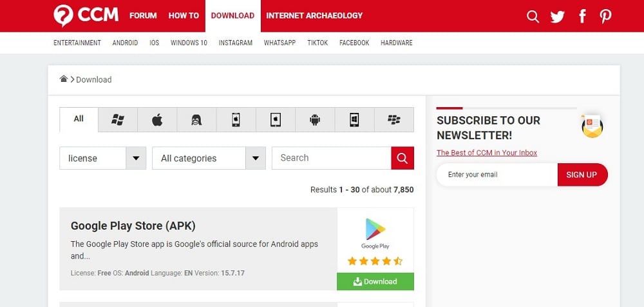644x307 pixels.
Task: Filter downloads by Android robot icon
Action: tap(315, 120)
